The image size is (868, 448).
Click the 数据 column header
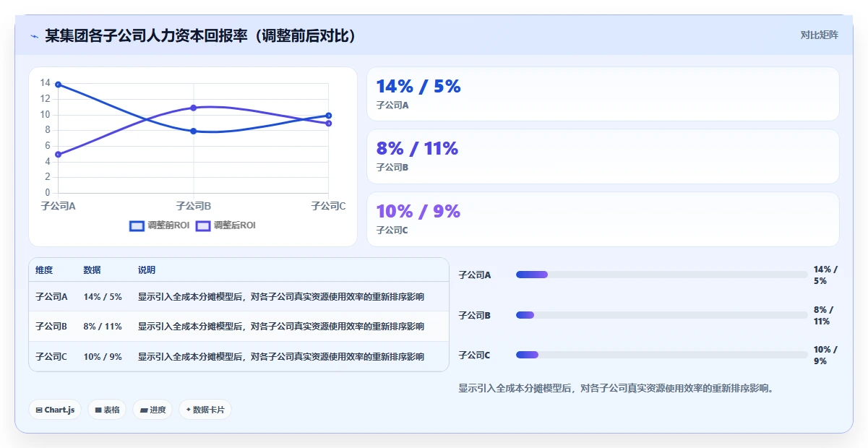click(x=92, y=270)
